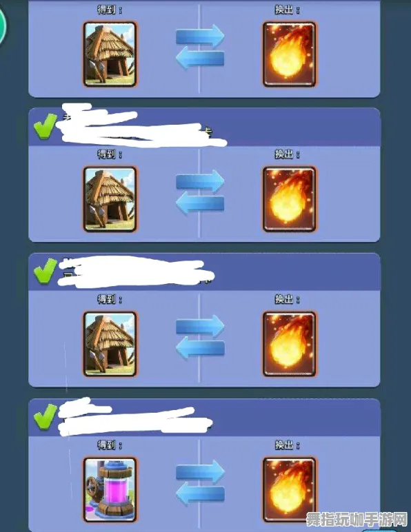411x532 pixels.
Task: Tap the Fireball card in the bottom trade
Action: click(289, 489)
